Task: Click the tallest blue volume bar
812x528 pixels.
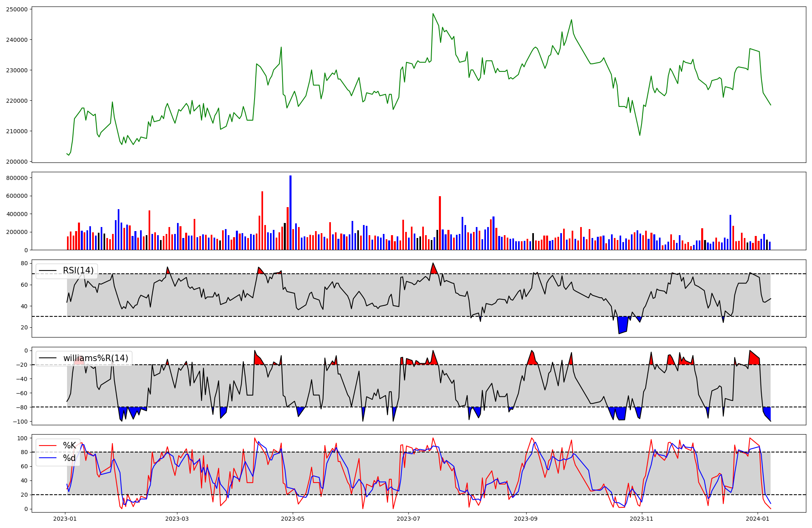Action: pyautogui.click(x=290, y=213)
